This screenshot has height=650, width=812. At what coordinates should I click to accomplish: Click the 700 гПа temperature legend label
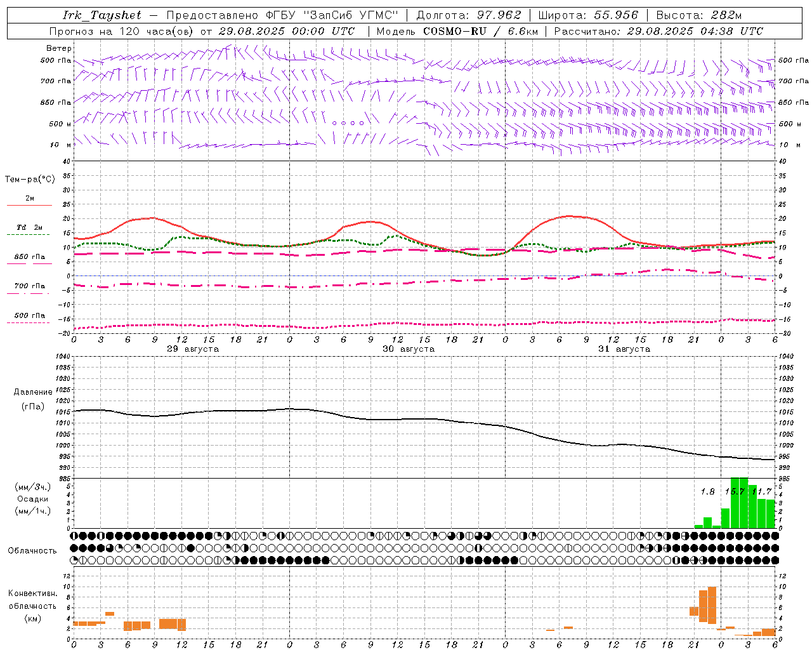tap(30, 286)
